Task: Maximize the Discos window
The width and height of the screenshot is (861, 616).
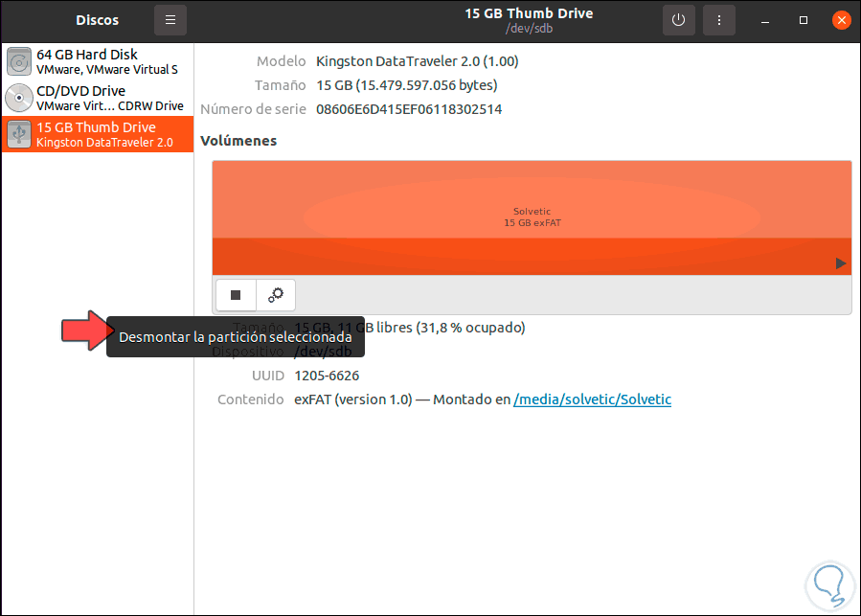Action: click(x=803, y=20)
